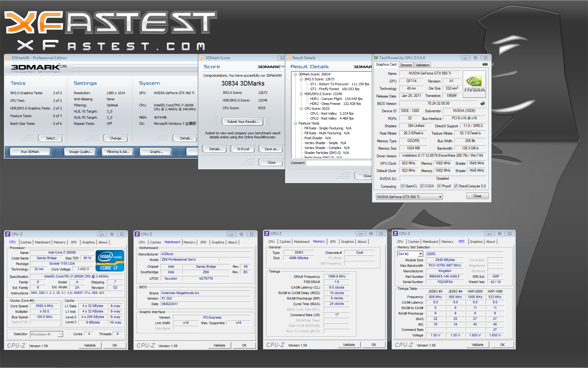Click the BIOS Version field 70.24.32.00.00
Image resolution: width=588 pixels, height=368 pixels.
click(439, 103)
